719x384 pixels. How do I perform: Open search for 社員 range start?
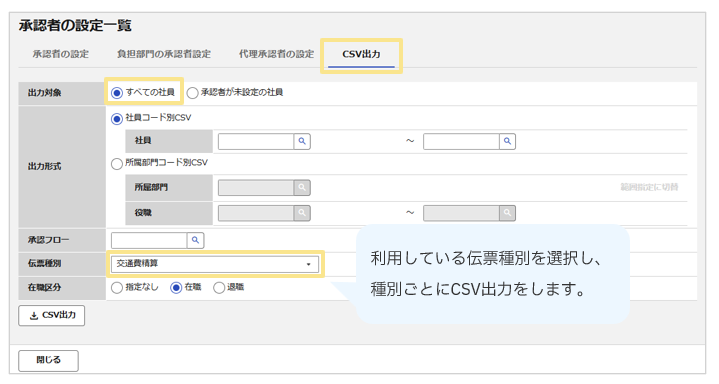tap(302, 141)
